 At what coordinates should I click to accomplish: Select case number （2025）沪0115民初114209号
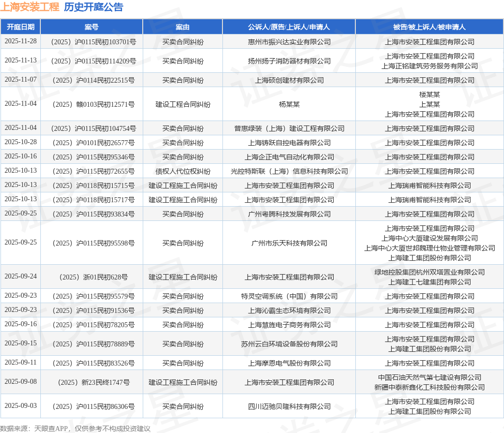tap(92, 61)
